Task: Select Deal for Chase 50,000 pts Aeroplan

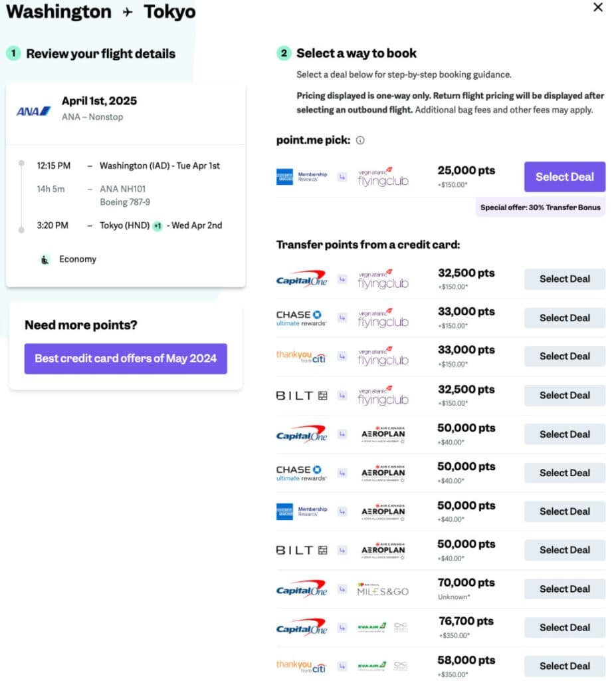Action: click(564, 473)
